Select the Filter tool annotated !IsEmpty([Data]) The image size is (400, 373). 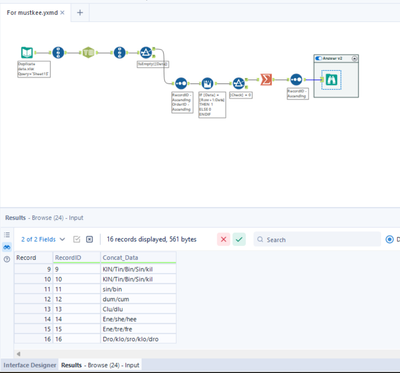click(x=146, y=53)
